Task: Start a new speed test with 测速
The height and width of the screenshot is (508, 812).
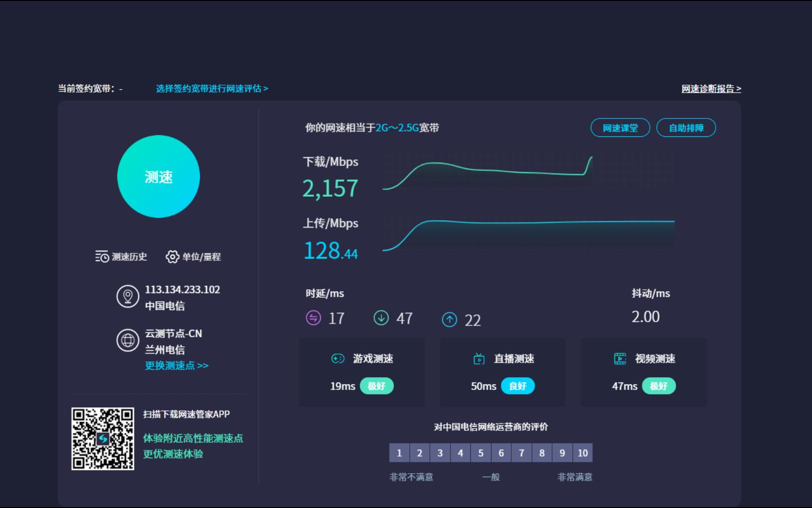Action: (x=159, y=176)
